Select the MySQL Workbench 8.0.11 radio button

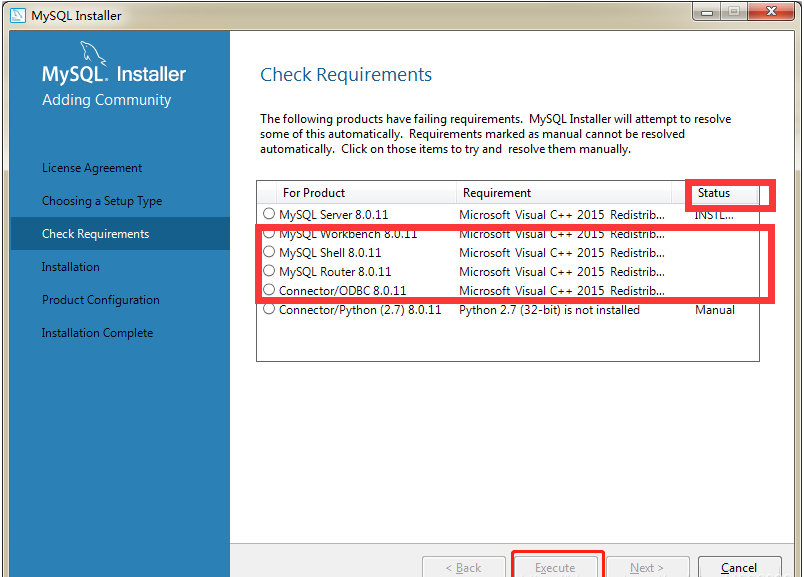[268, 233]
